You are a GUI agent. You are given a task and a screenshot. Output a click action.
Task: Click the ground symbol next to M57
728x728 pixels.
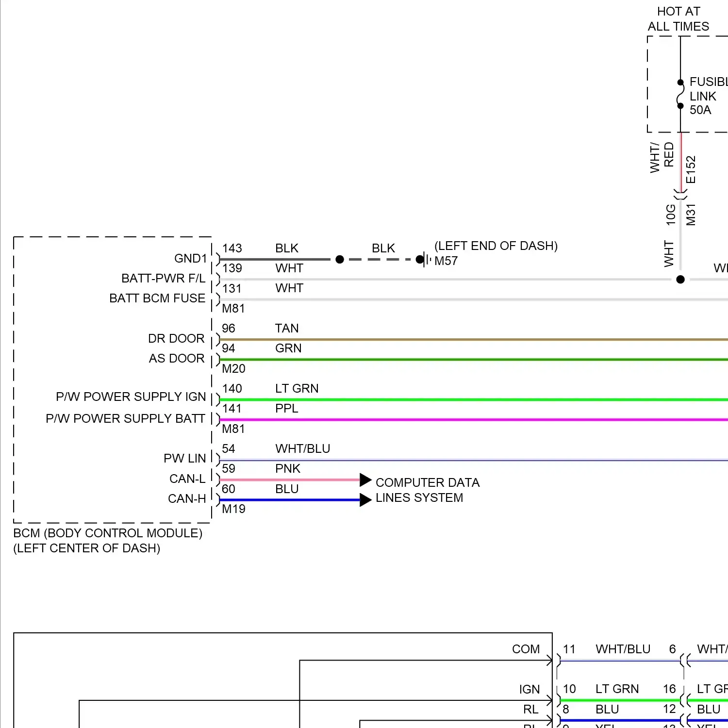click(425, 259)
